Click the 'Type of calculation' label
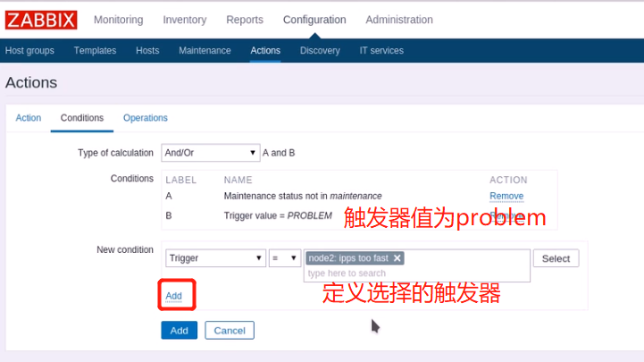 [115, 153]
